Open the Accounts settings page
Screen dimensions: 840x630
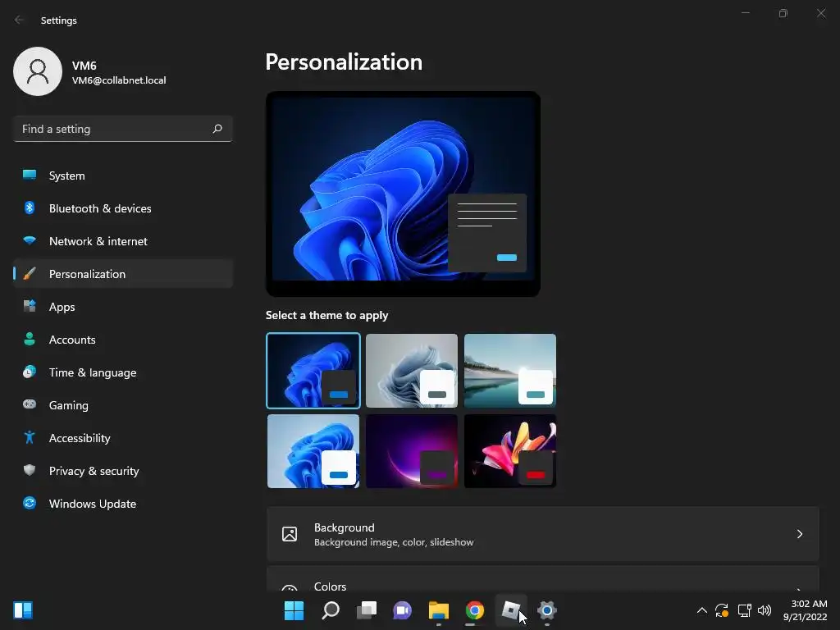coord(123,340)
